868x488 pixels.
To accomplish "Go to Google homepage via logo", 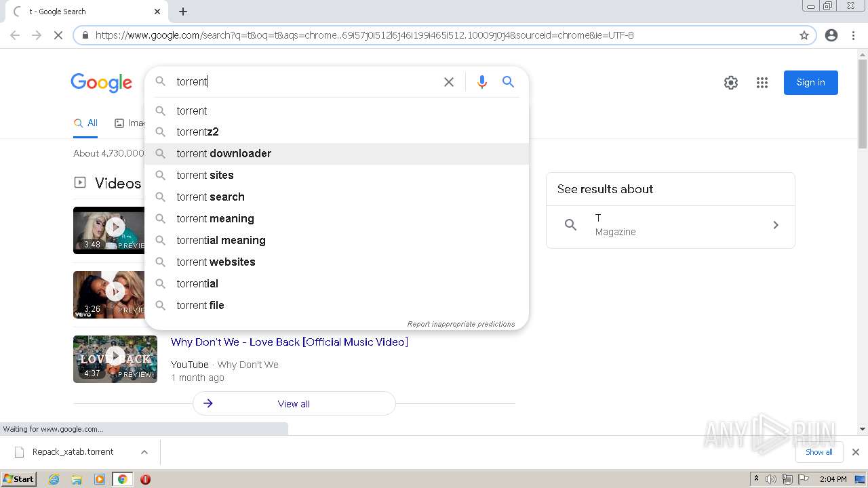I will pos(102,83).
